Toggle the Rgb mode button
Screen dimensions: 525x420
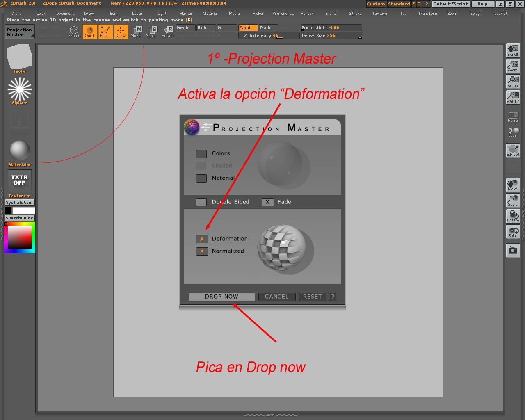206,28
